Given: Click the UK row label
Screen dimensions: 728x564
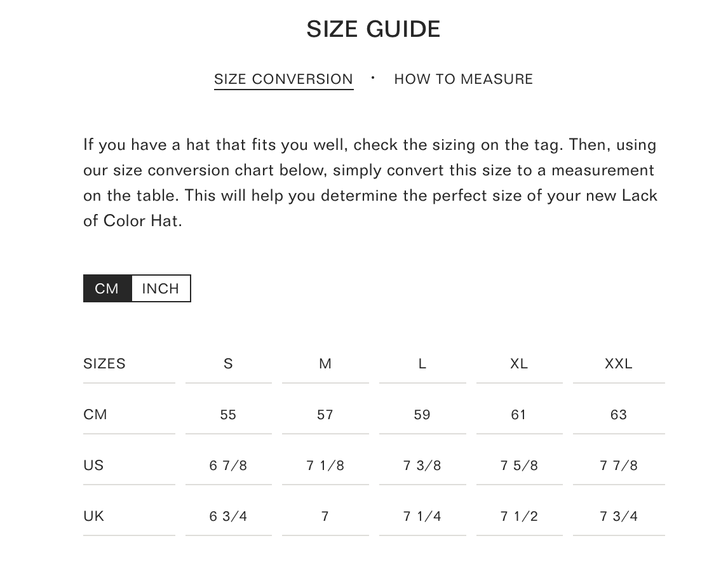Looking at the screenshot, I should (x=93, y=516).
